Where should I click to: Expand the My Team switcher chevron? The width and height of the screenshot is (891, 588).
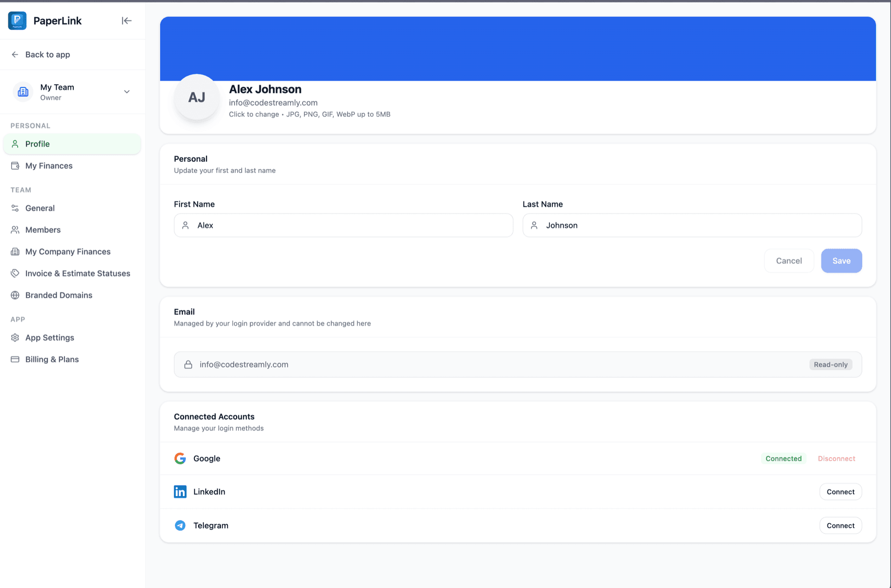coord(127,92)
